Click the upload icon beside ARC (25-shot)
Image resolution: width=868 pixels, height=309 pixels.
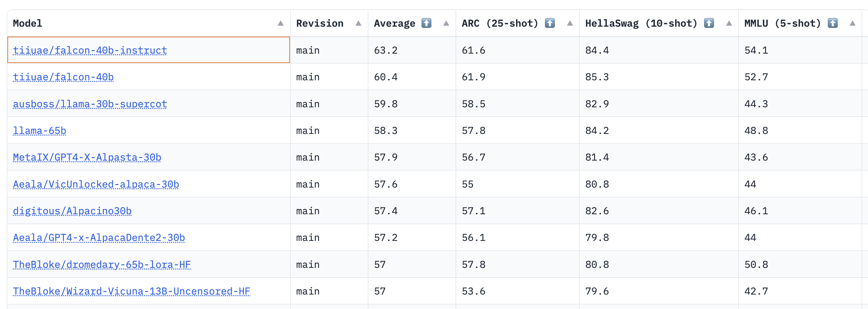(x=550, y=23)
